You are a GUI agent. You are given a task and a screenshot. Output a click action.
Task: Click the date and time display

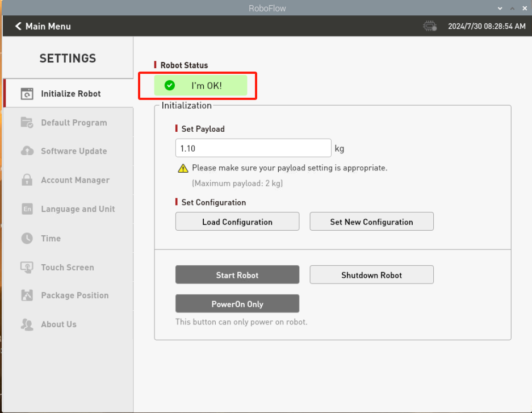coord(487,26)
